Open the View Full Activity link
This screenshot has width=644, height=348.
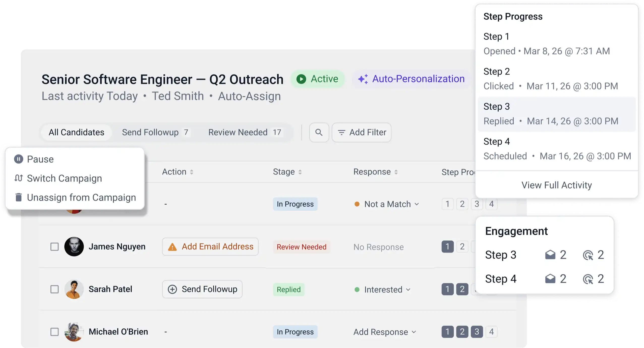point(557,185)
